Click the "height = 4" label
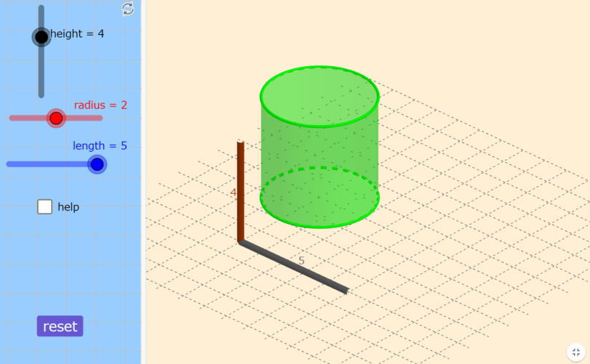Screen dimensions: 590x364 click(77, 34)
